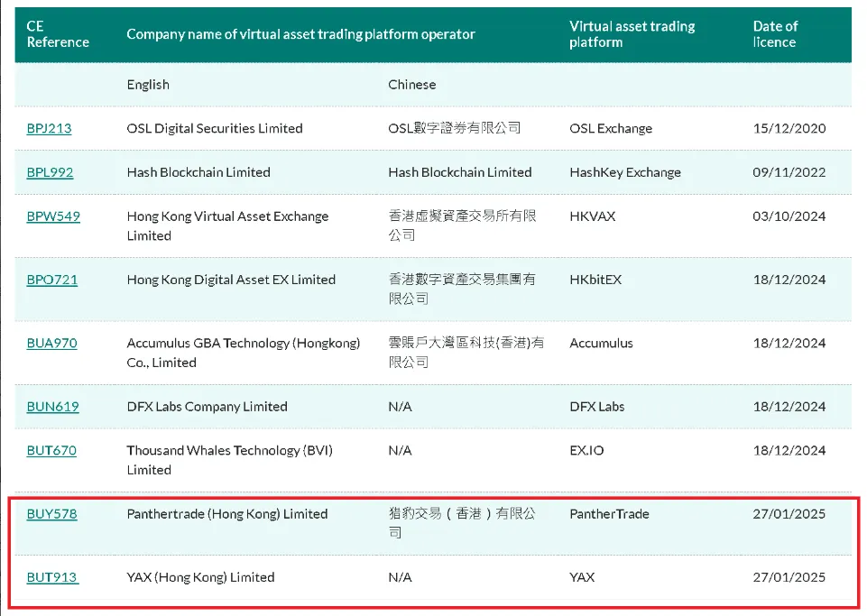This screenshot has height=616, width=867.
Task: Select the Accumulus row date 18/12/2024
Action: click(789, 344)
